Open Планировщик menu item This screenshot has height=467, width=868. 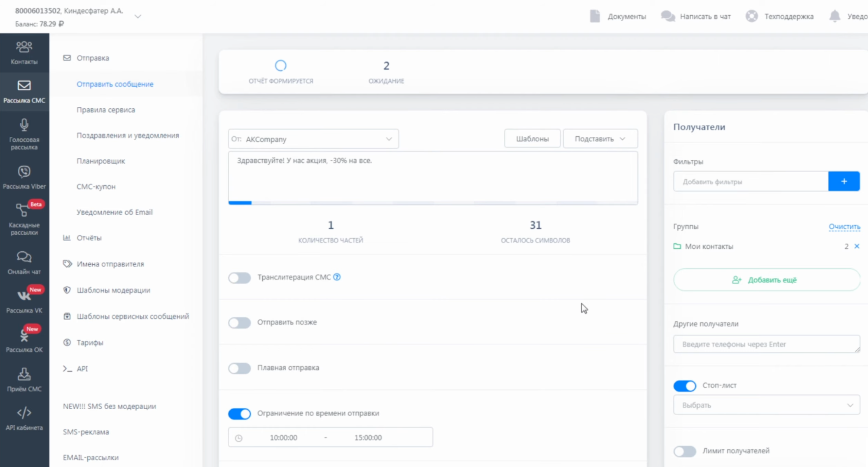pyautogui.click(x=101, y=161)
